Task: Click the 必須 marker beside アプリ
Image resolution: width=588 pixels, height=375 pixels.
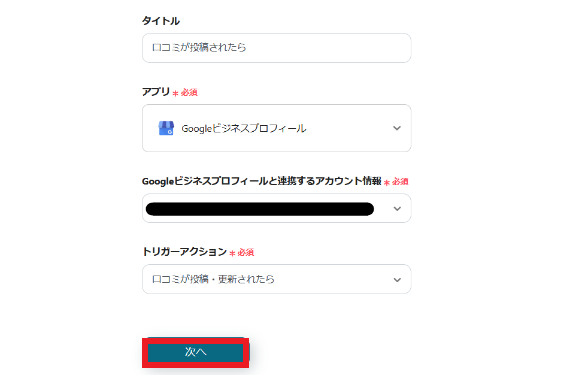Action: pos(189,93)
